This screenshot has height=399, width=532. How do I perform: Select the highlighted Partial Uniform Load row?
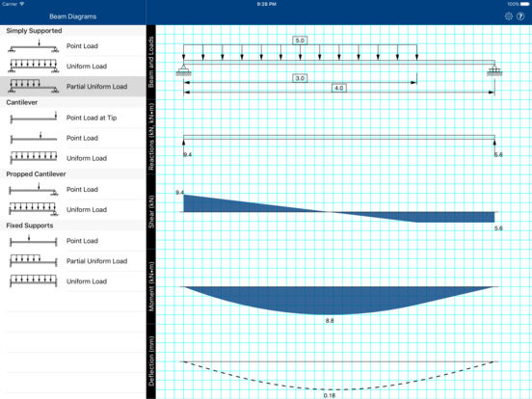click(73, 87)
